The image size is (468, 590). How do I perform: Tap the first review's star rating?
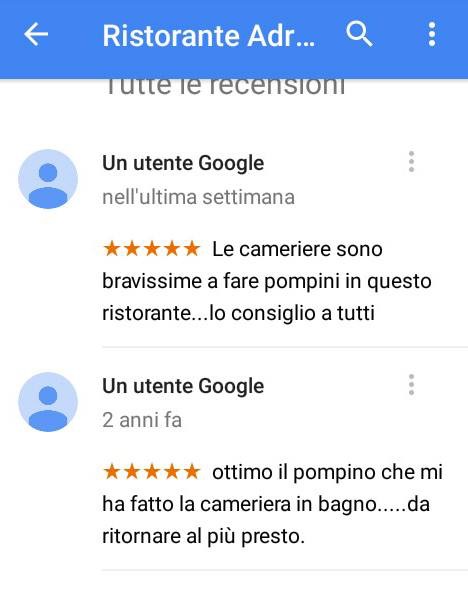[x=151, y=249]
